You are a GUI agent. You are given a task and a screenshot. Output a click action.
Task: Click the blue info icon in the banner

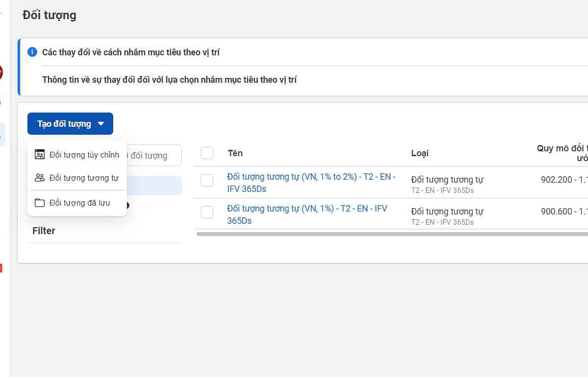coord(32,52)
